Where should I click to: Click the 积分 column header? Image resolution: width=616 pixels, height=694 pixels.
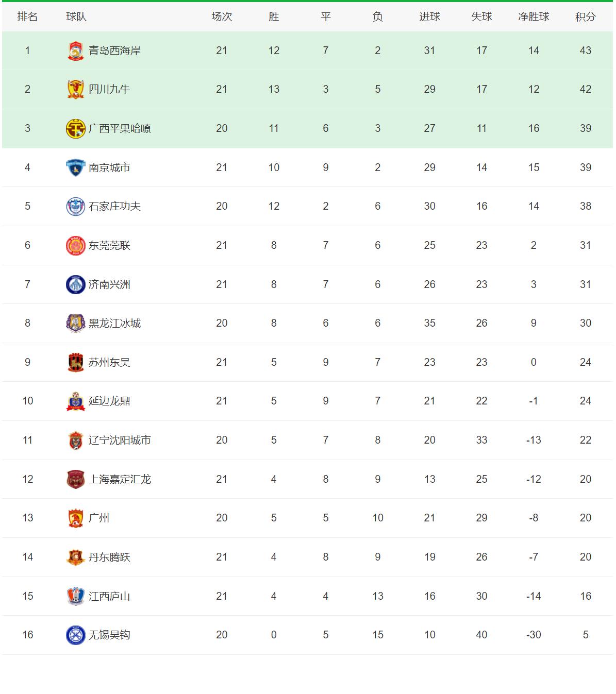[x=585, y=16]
